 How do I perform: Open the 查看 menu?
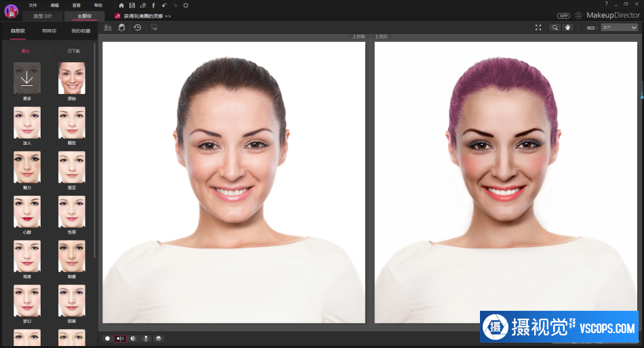(77, 5)
